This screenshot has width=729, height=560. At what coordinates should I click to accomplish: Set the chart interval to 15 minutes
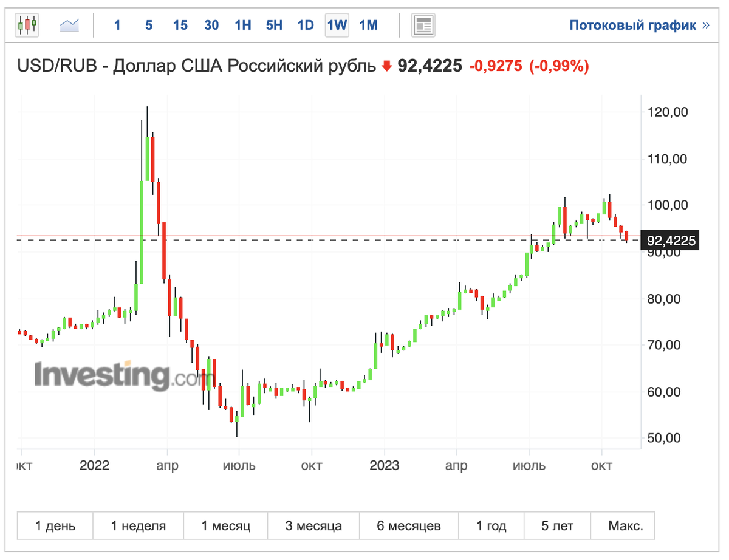point(180,25)
